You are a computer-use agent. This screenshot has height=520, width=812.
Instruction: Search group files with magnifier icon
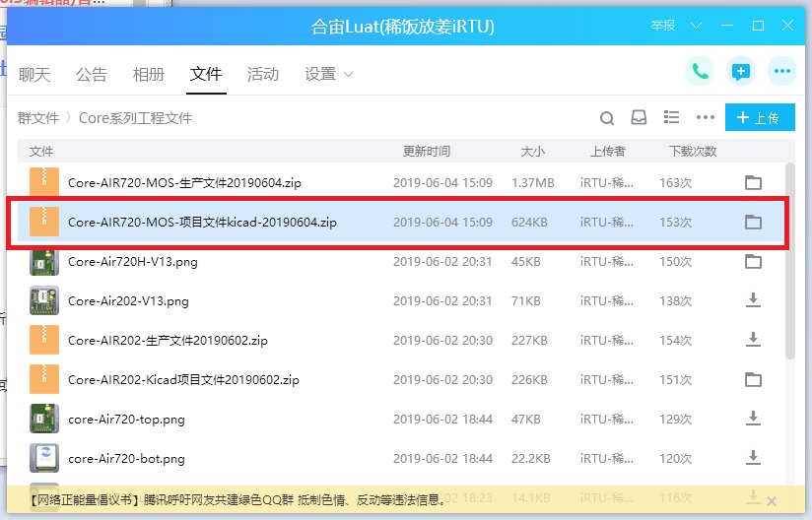point(608,118)
